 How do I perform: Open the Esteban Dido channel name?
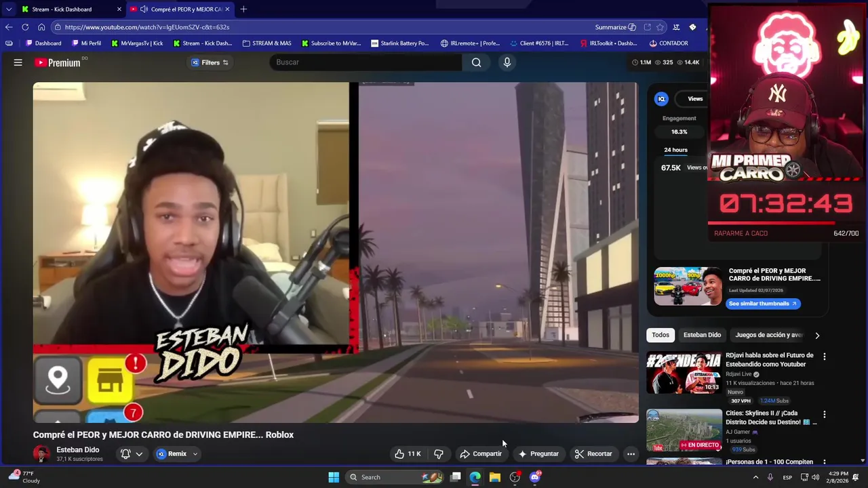click(x=77, y=450)
